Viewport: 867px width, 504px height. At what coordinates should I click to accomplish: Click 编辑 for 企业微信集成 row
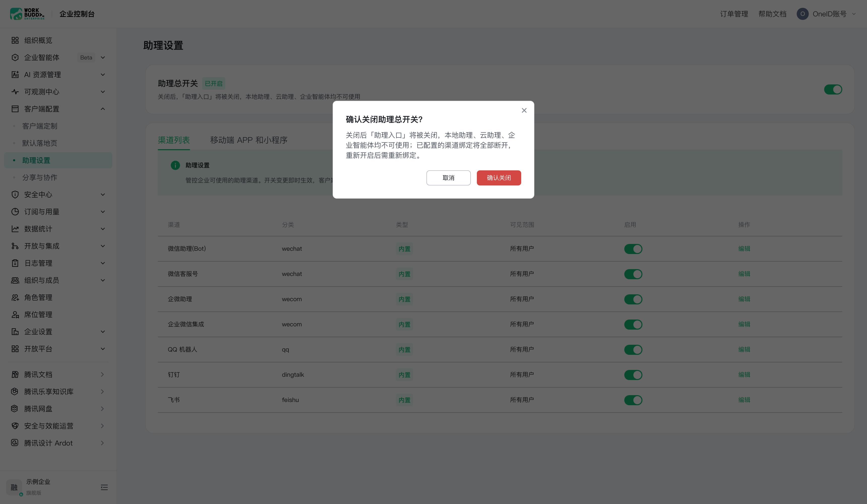point(744,324)
